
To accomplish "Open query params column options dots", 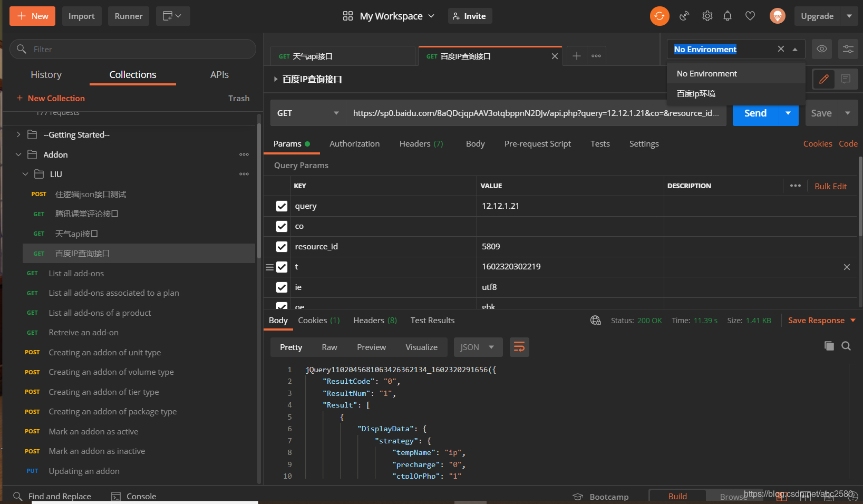I will (x=796, y=186).
